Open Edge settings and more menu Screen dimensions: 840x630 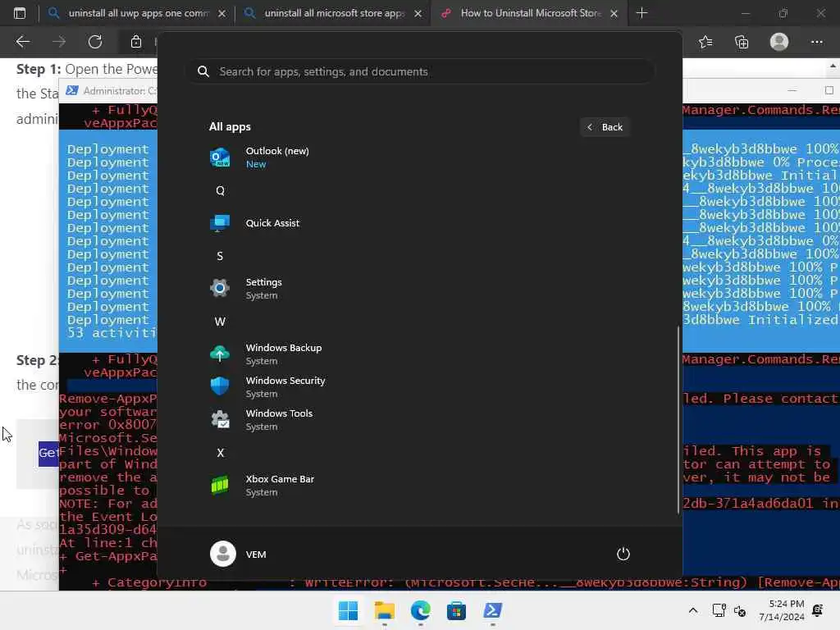point(816,42)
